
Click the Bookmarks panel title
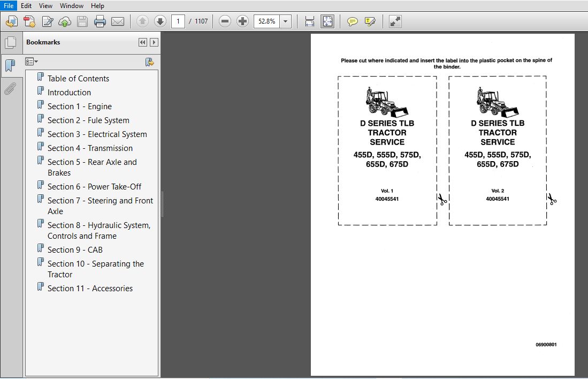coord(43,42)
